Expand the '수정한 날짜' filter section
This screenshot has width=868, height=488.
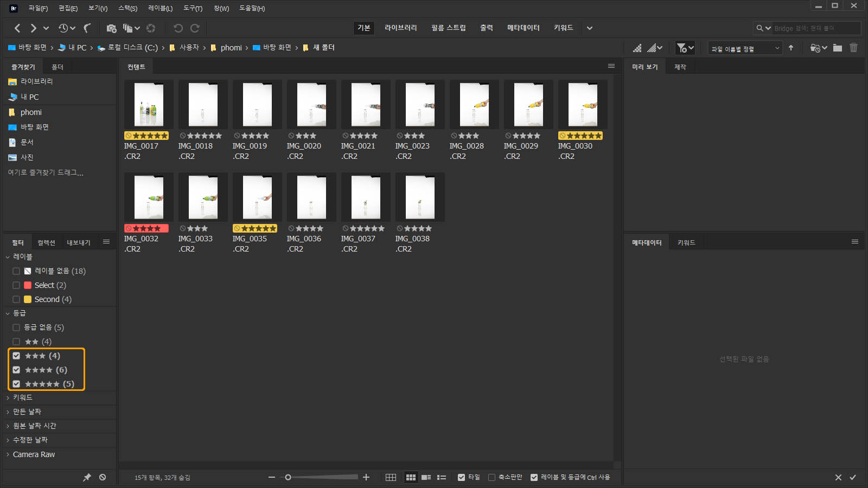8,440
